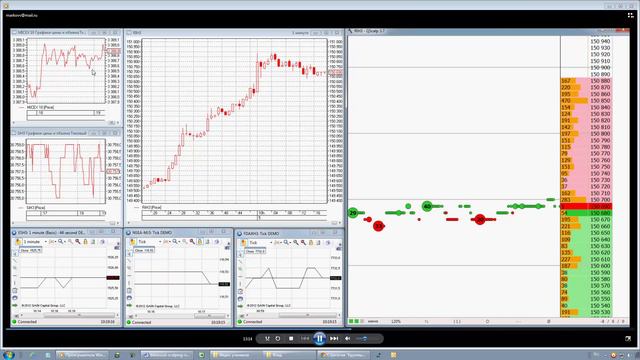Image resolution: width=640 pixels, height=360 pixels.
Task: Click green arrow icon in ESH3 side toolbar
Action: [x=15, y=305]
